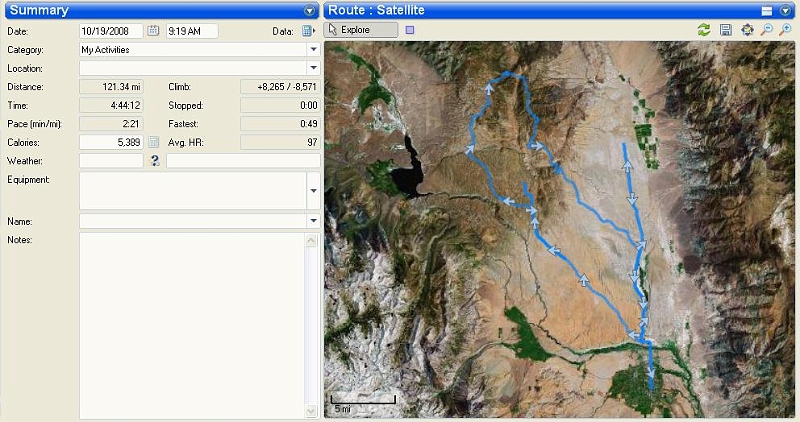Click the left magnifier zoom icon
800x422 pixels.
point(766,30)
